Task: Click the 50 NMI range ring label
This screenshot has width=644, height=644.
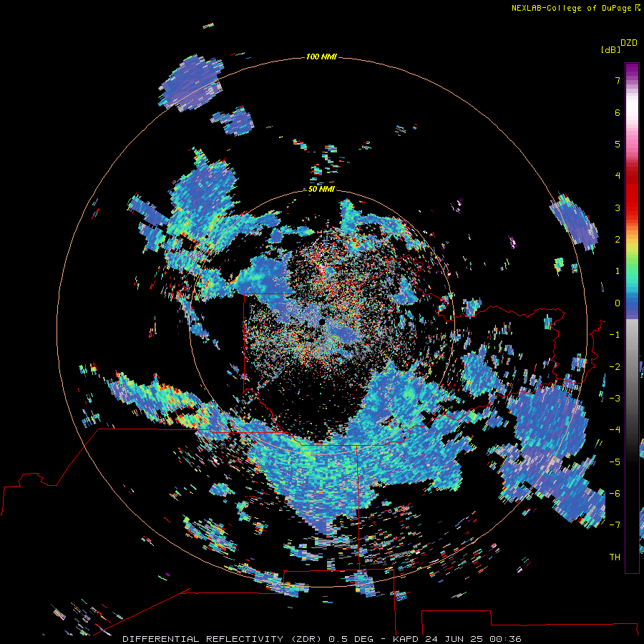Action: [321, 190]
